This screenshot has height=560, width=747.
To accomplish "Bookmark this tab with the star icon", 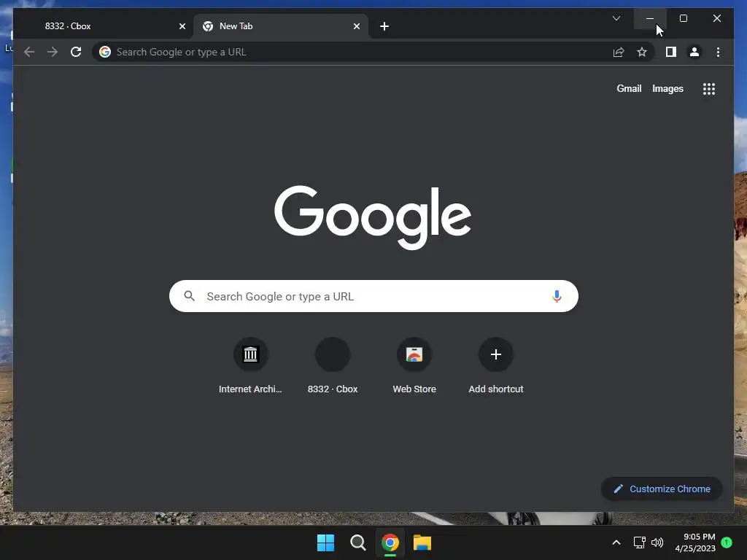I will click(x=642, y=52).
